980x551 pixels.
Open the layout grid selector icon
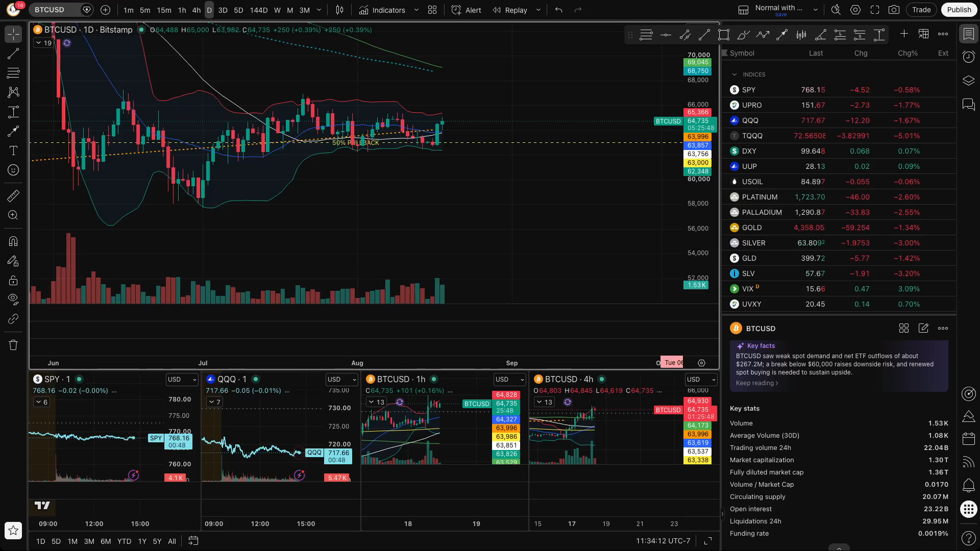[x=432, y=10]
